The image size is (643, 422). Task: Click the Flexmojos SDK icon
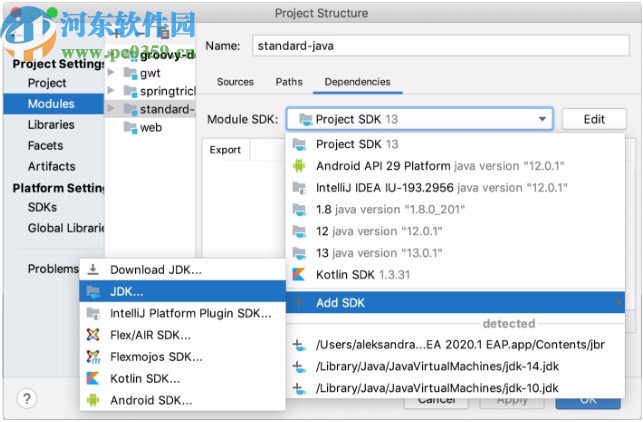coord(93,357)
